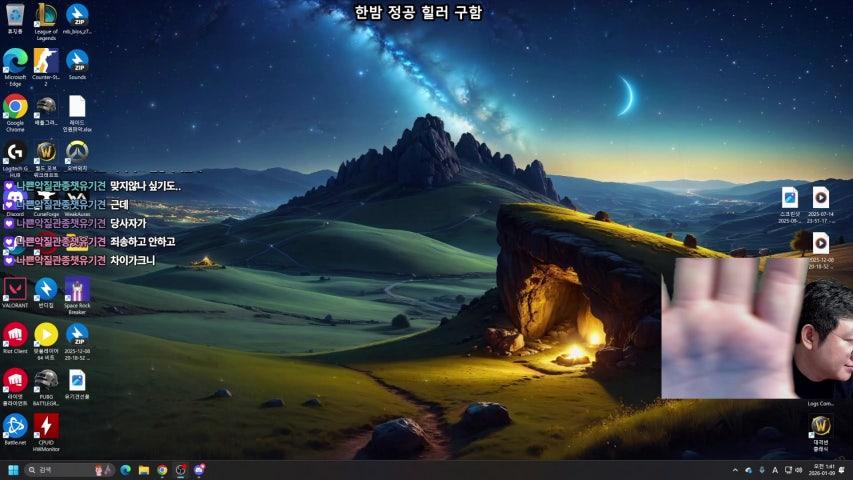Open the 2025-07-14 video file

point(821,205)
